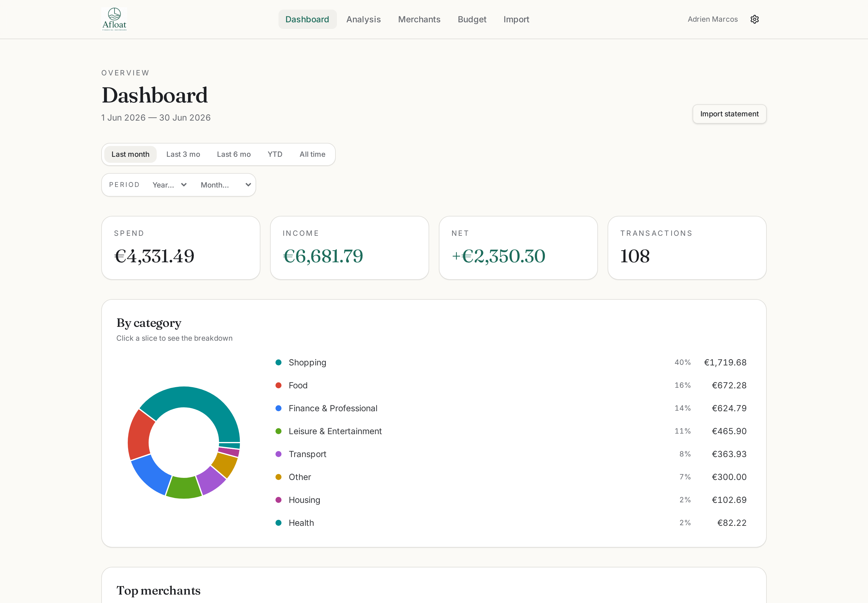
Task: Open settings via the gear icon
Action: tap(754, 19)
